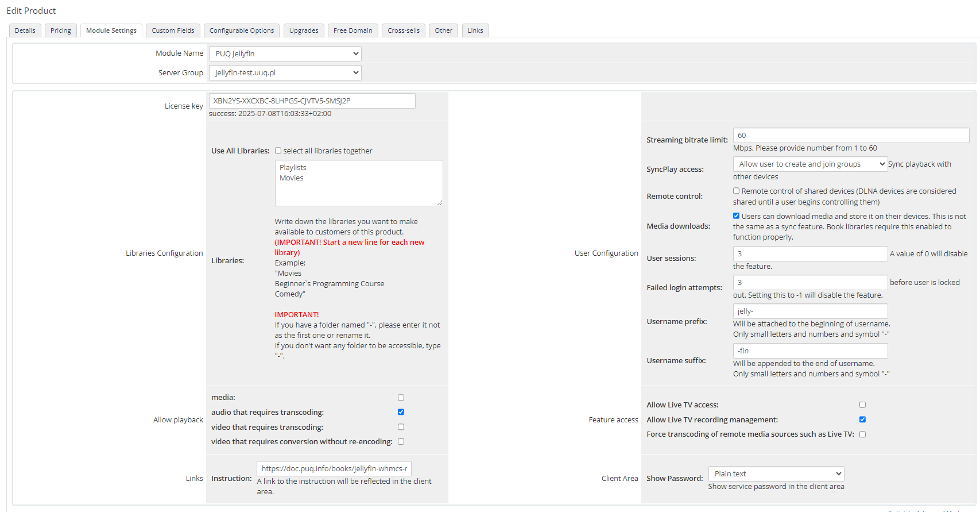Uncheck the Media downloads checkbox

pyautogui.click(x=736, y=216)
